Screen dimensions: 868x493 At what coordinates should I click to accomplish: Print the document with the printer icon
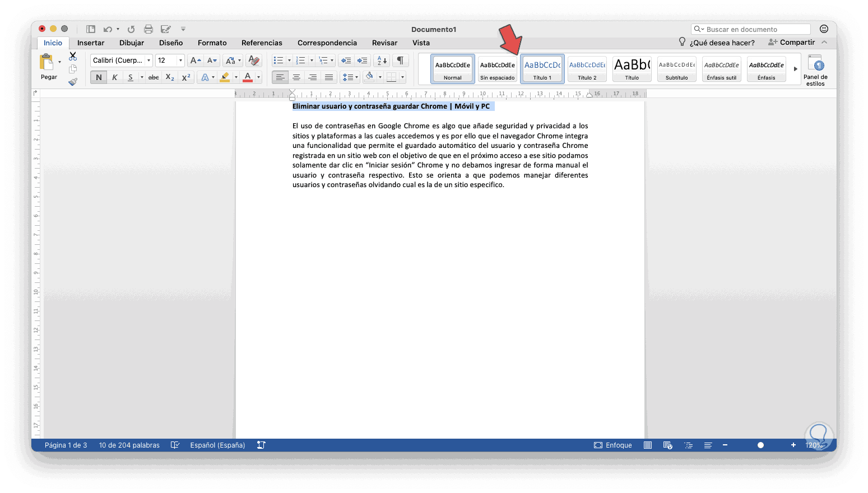148,29
